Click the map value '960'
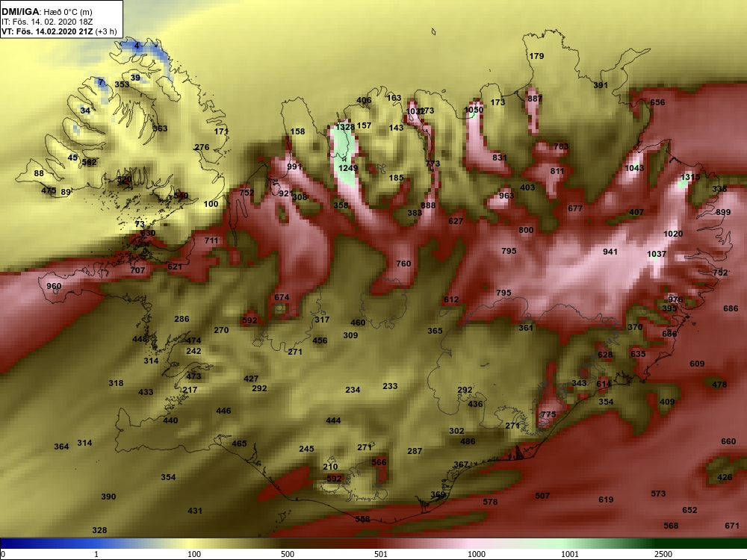The image size is (747, 560). click(x=54, y=286)
